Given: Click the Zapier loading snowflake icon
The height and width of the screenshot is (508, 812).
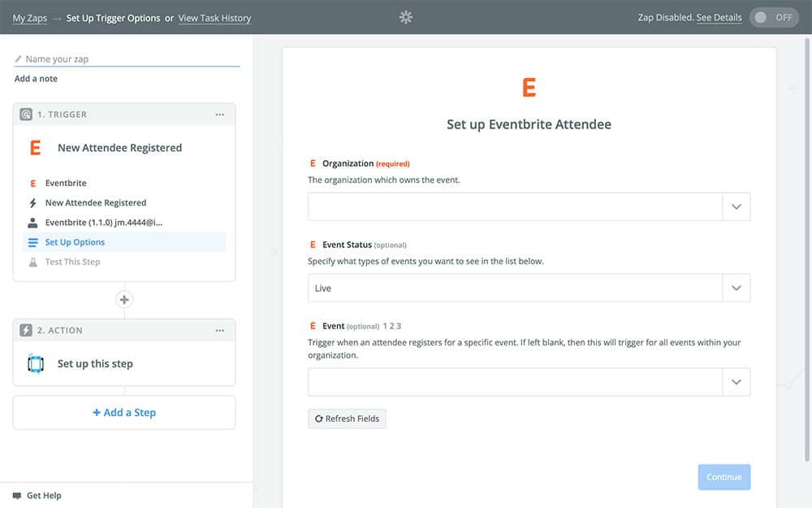Looking at the screenshot, I should coord(406,17).
